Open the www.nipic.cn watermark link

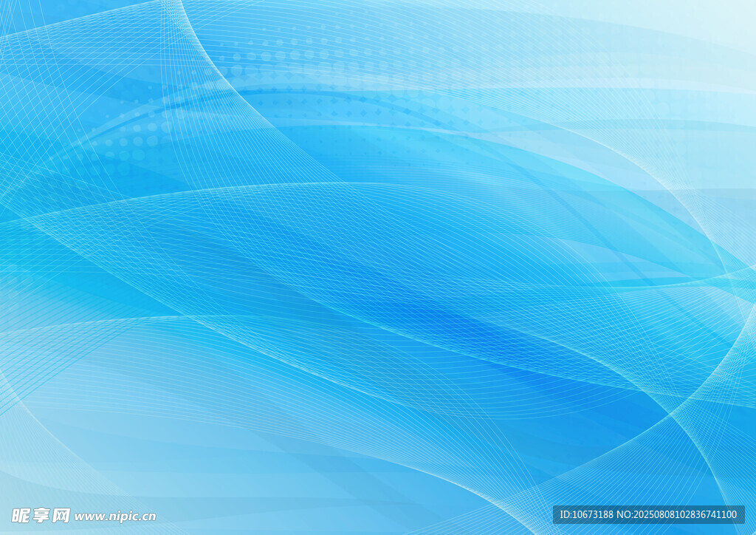(x=115, y=517)
